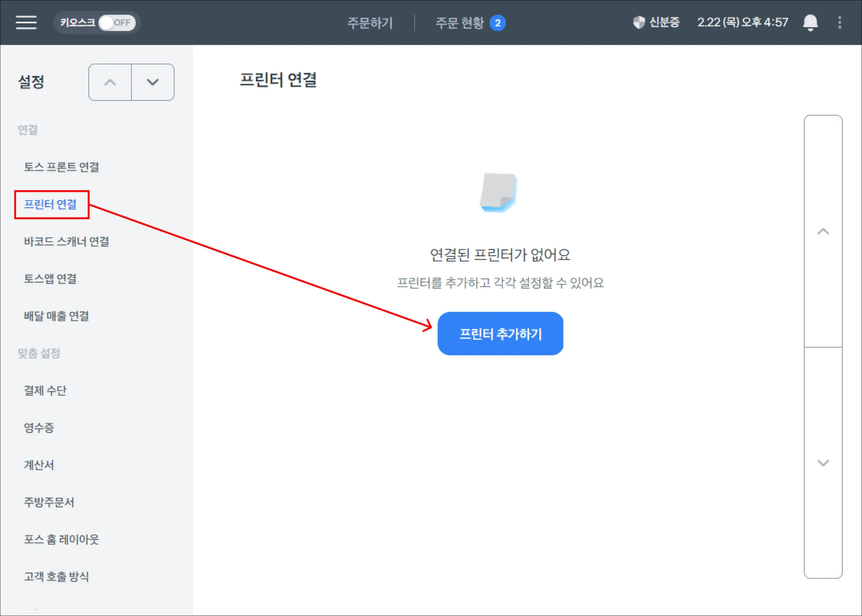Image resolution: width=862 pixels, height=616 pixels.
Task: Open the hamburger menu icon
Action: 26,22
